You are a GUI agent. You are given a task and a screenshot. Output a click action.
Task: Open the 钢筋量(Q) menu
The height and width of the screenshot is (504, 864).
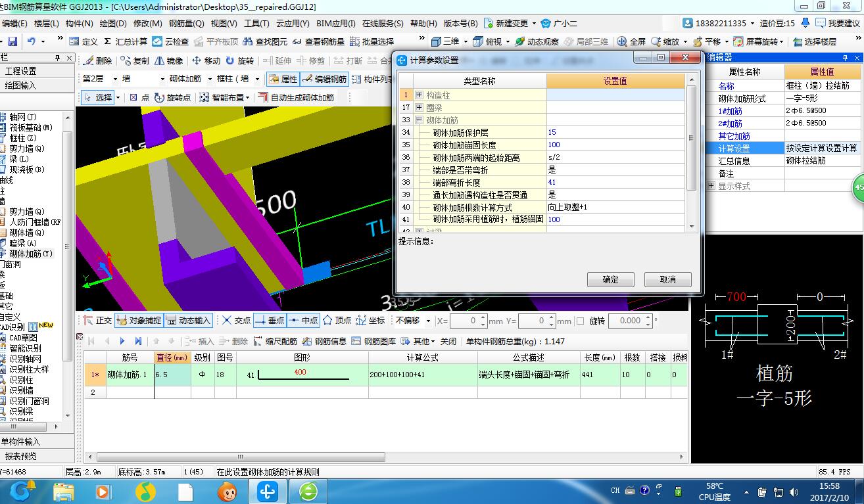tap(186, 23)
